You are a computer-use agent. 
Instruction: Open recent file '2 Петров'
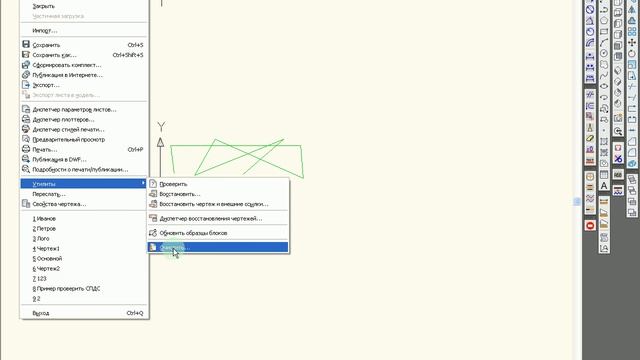[x=84, y=229]
